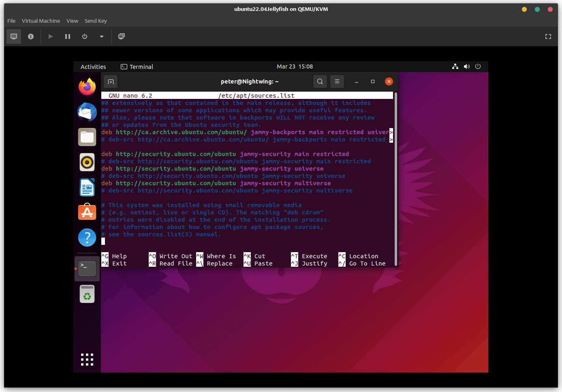Image resolution: width=562 pixels, height=392 pixels.
Task: Click the terminal's vertical scrollbar
Action: point(395,178)
